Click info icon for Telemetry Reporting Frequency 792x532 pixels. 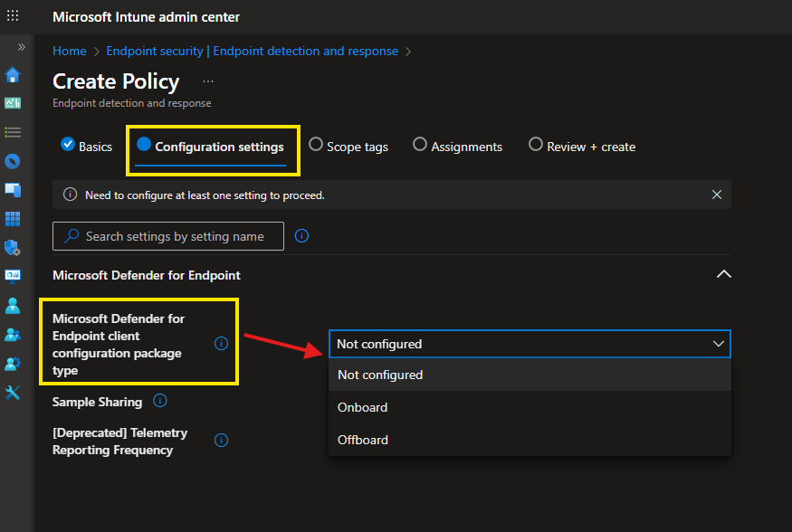[x=221, y=440]
